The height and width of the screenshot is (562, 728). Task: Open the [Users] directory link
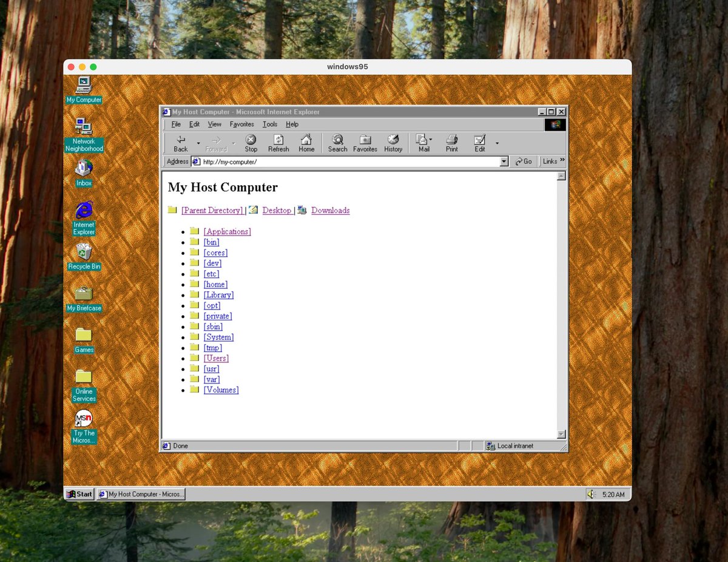pos(215,358)
